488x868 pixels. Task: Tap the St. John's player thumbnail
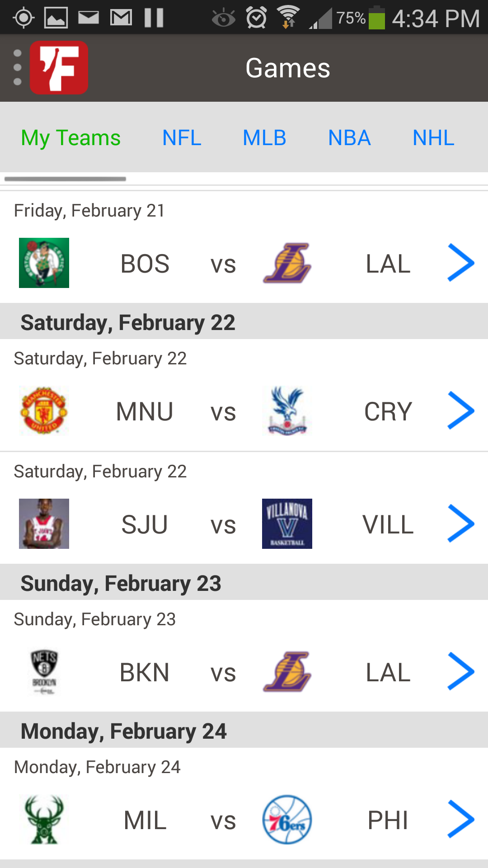(44, 524)
